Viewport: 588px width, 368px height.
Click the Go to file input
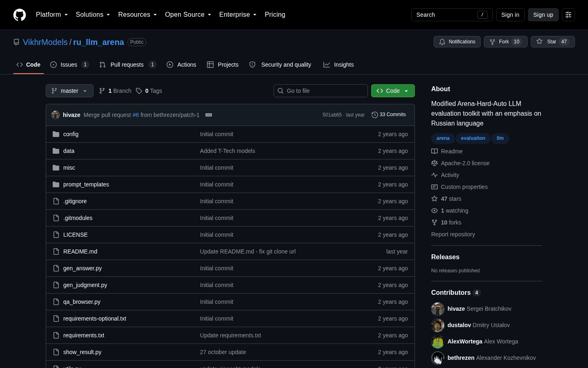(321, 91)
